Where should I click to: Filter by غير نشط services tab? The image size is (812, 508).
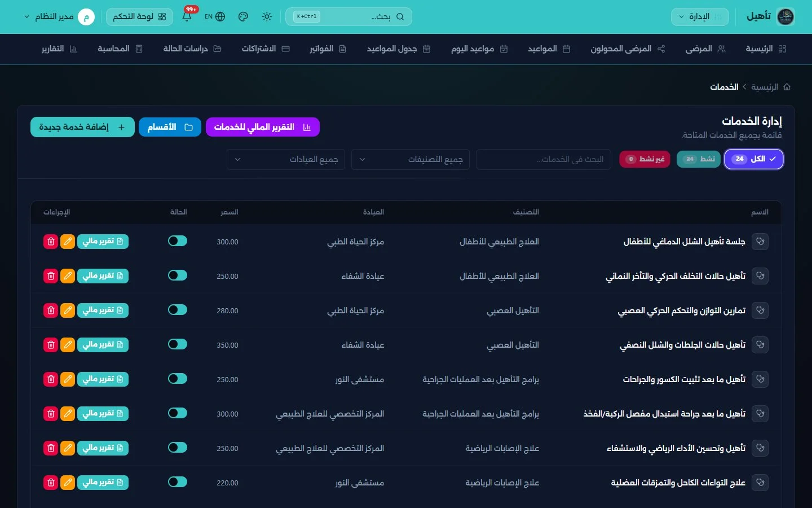coord(645,159)
